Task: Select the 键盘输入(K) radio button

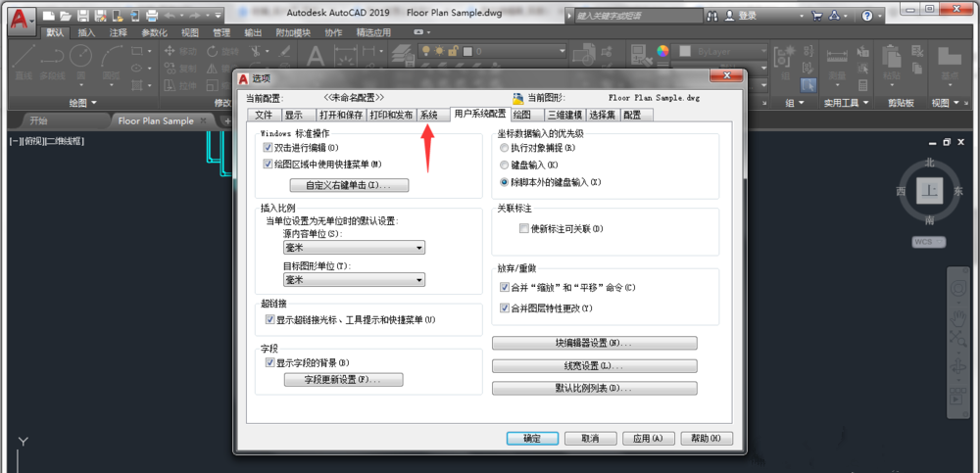Action: click(x=505, y=165)
